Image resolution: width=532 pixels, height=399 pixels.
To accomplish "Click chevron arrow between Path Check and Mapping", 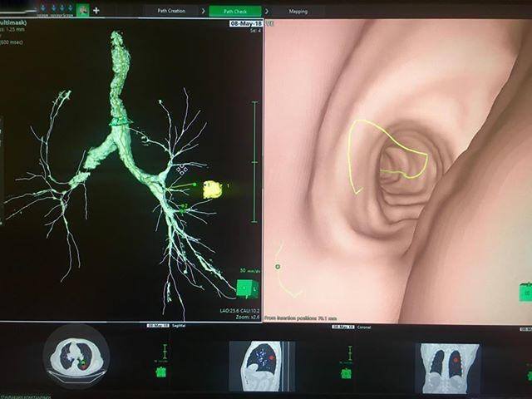I will [267, 11].
